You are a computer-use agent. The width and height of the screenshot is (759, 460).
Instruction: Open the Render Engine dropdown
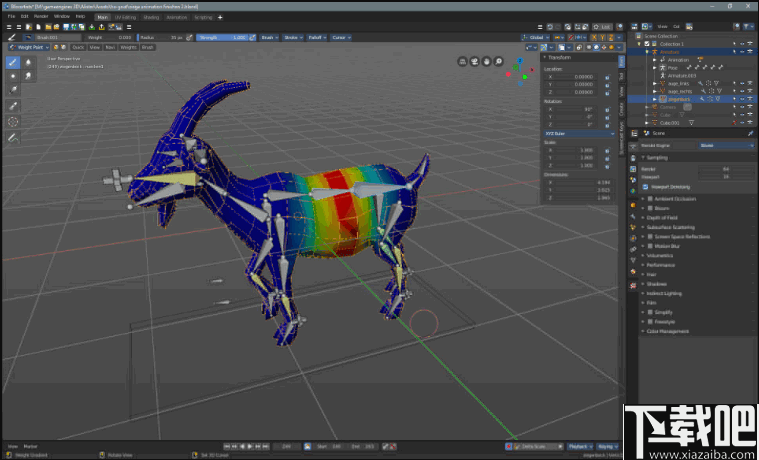(726, 145)
